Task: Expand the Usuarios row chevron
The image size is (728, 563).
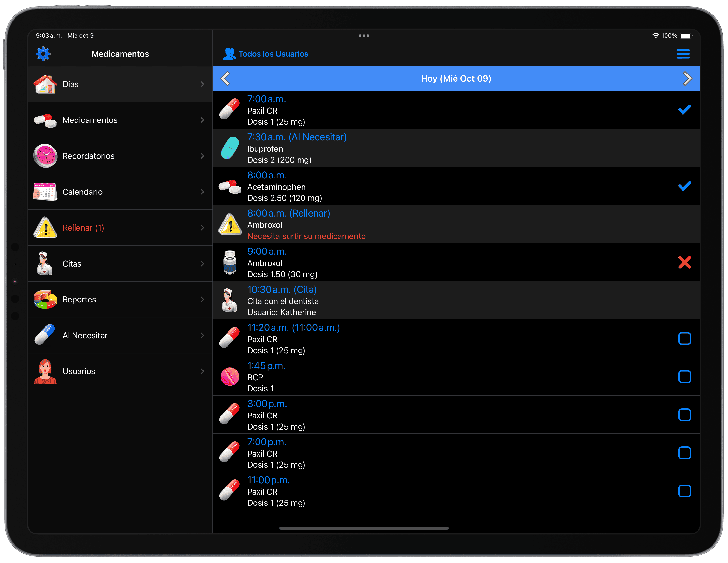Action: tap(202, 371)
